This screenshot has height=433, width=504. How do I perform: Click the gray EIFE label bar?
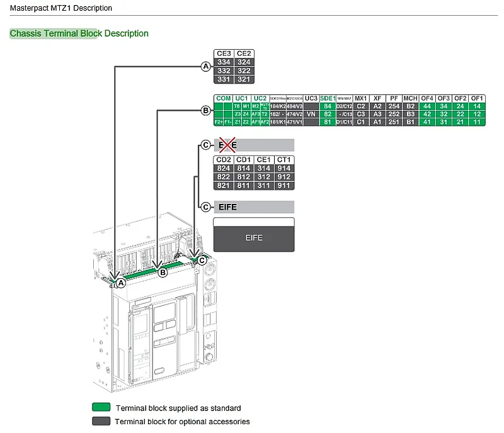click(x=254, y=207)
